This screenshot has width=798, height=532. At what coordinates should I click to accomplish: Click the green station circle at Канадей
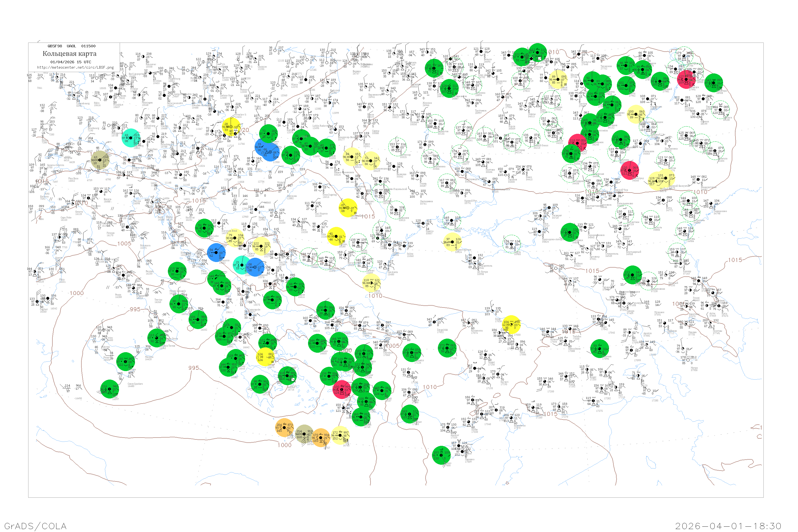(660, 81)
